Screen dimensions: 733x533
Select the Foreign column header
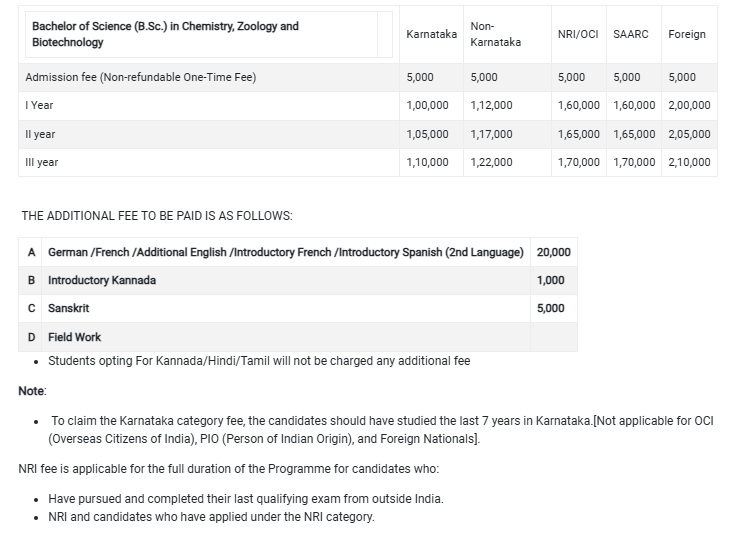pyautogui.click(x=687, y=34)
